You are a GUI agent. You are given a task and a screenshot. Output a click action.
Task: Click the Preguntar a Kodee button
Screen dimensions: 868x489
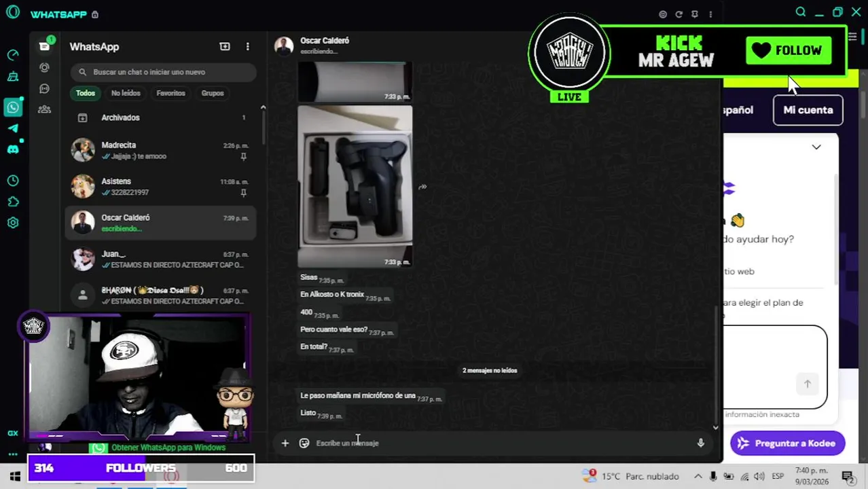click(x=788, y=443)
